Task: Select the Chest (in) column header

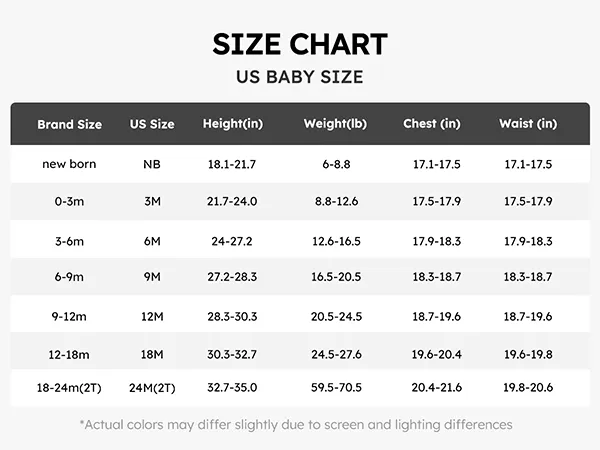Action: [x=432, y=125]
